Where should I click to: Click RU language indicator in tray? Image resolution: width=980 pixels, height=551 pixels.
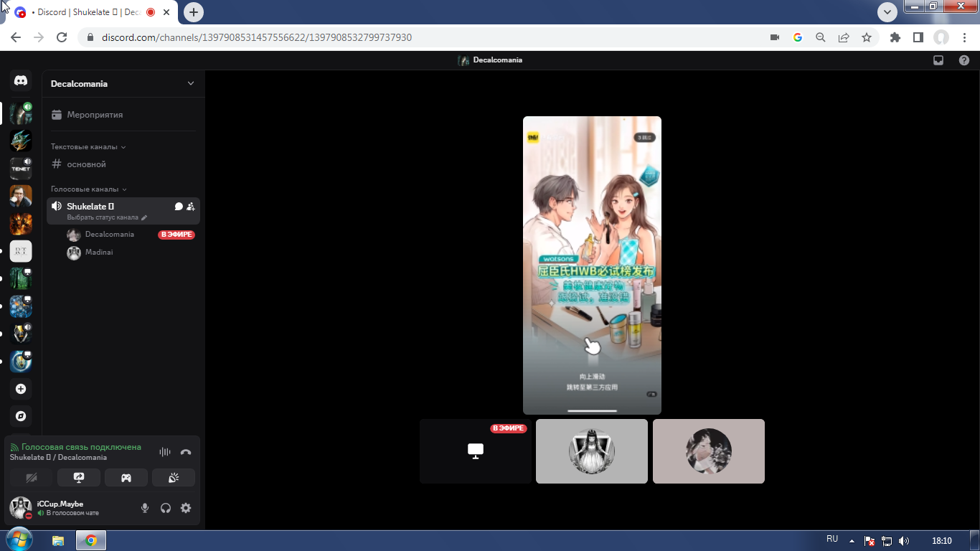tap(832, 539)
